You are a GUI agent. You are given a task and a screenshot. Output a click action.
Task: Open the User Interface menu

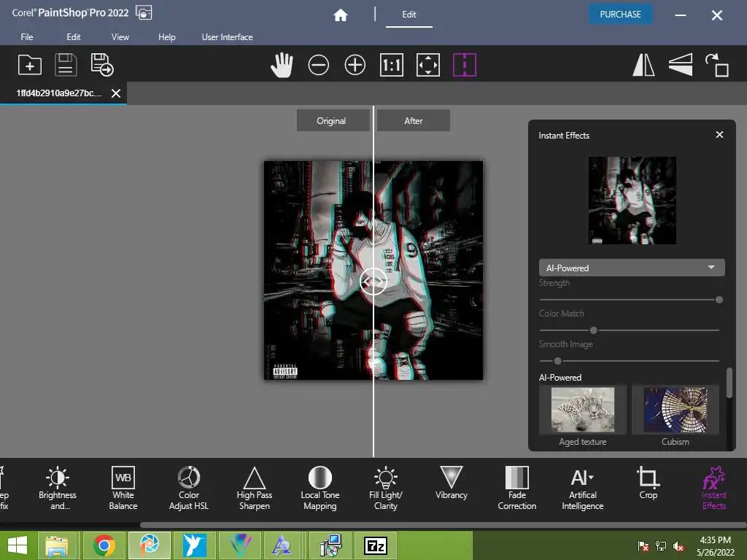pos(228,36)
